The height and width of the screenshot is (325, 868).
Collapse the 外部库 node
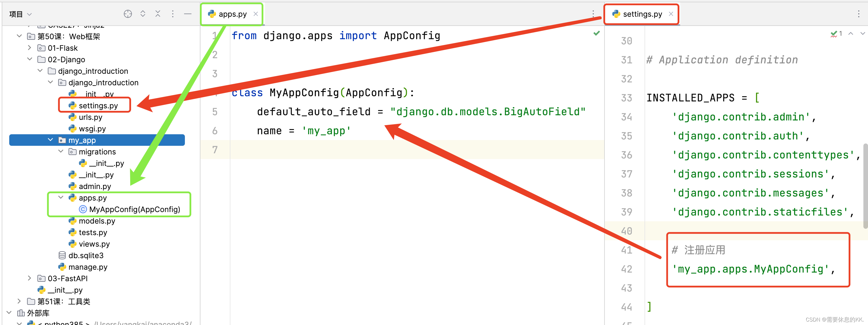pos(9,313)
